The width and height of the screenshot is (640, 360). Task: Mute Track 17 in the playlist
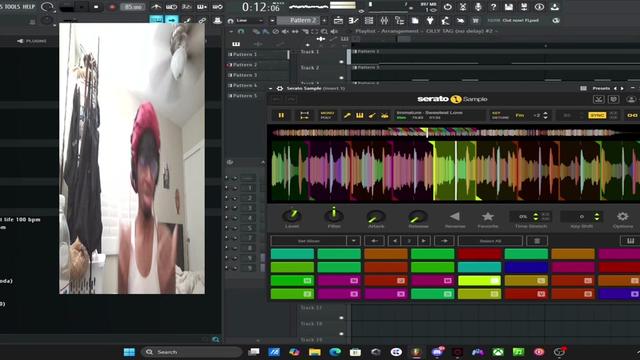[342, 318]
